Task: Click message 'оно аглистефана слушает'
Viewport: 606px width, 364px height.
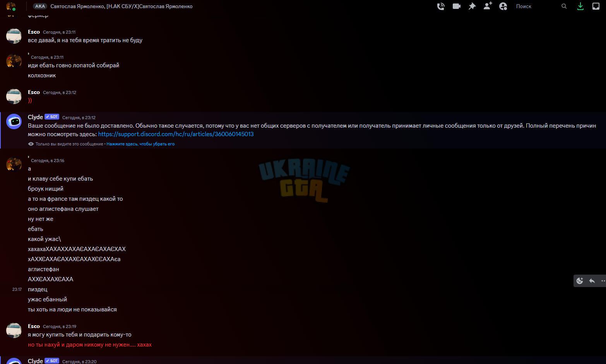Action: point(63,209)
